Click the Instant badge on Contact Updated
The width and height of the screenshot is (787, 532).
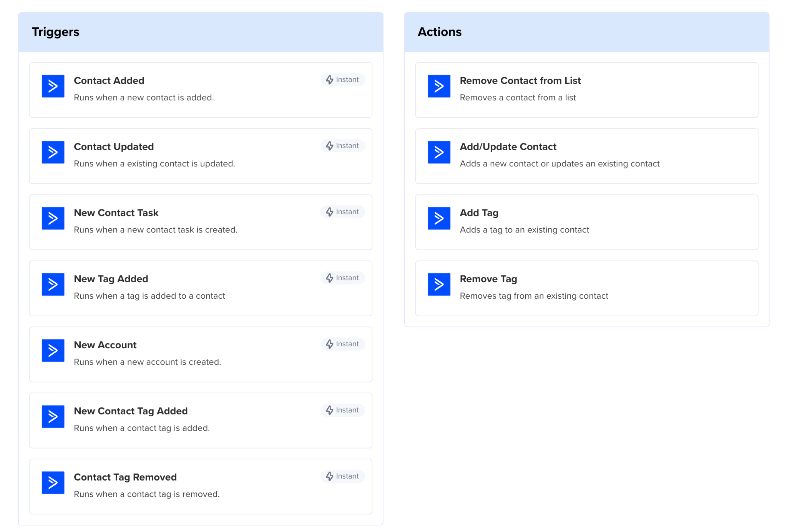[x=343, y=146]
